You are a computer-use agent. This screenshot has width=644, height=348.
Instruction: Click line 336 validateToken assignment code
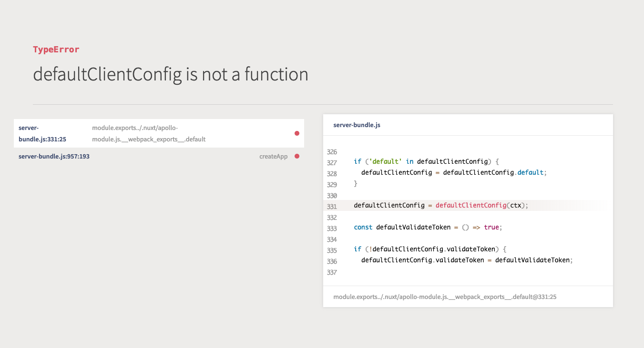click(467, 260)
